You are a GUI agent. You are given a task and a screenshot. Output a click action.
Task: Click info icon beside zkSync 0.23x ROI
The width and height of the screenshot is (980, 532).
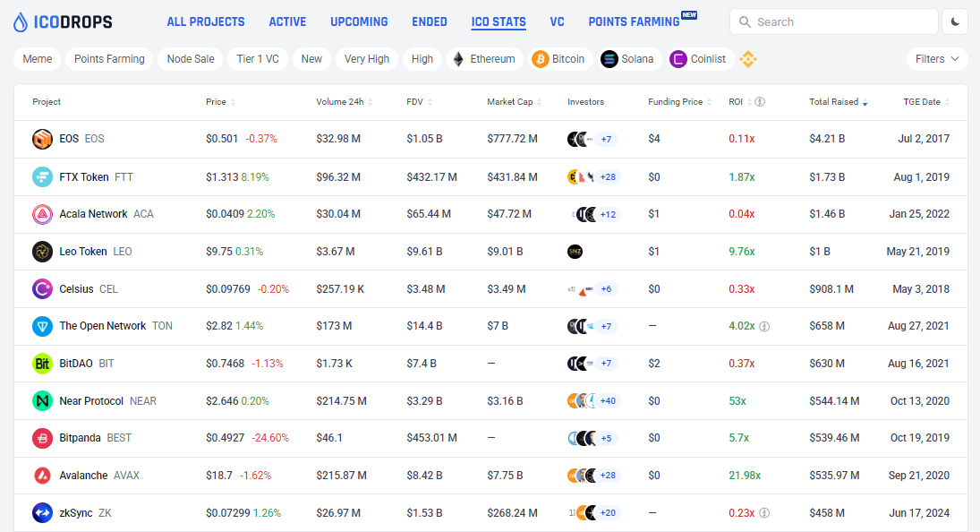click(x=764, y=513)
